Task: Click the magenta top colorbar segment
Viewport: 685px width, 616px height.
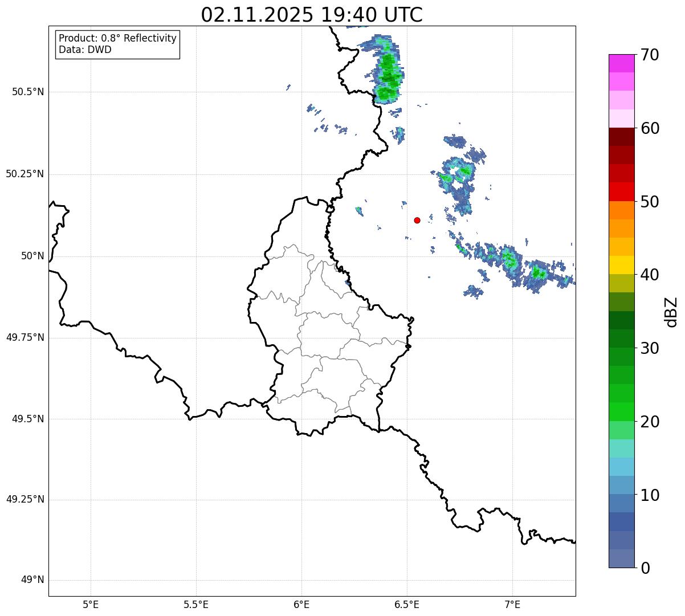Action: point(621,63)
